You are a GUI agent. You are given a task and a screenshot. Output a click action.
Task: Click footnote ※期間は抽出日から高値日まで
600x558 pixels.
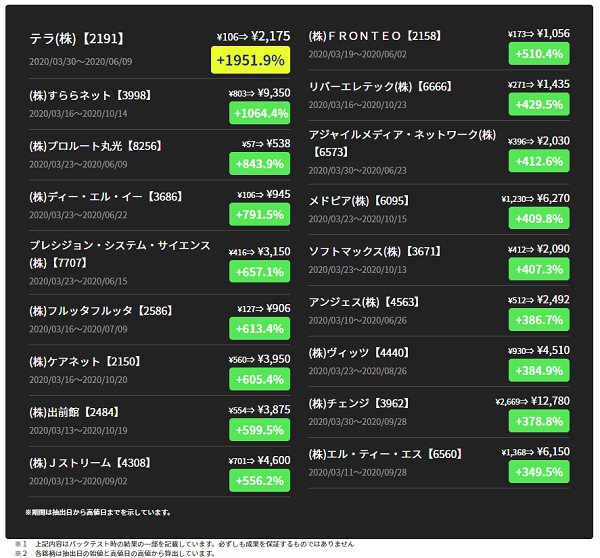(98, 512)
